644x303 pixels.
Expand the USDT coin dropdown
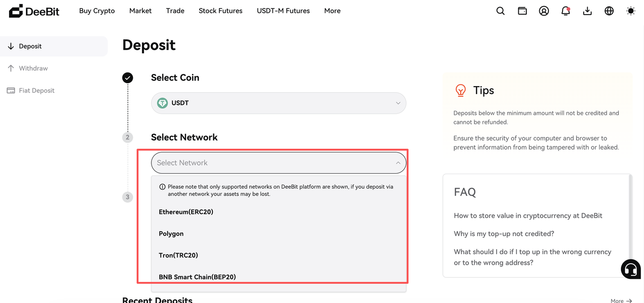click(x=279, y=103)
